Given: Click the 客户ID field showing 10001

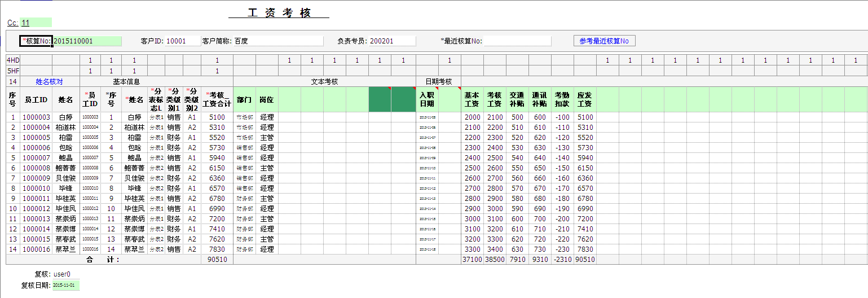Looking at the screenshot, I should [x=182, y=41].
